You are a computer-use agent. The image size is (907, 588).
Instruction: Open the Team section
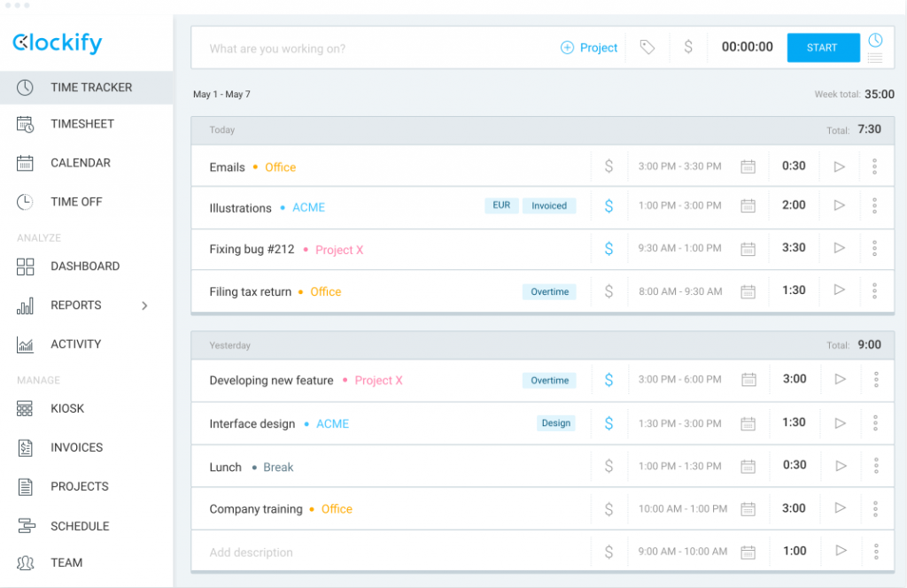click(66, 562)
